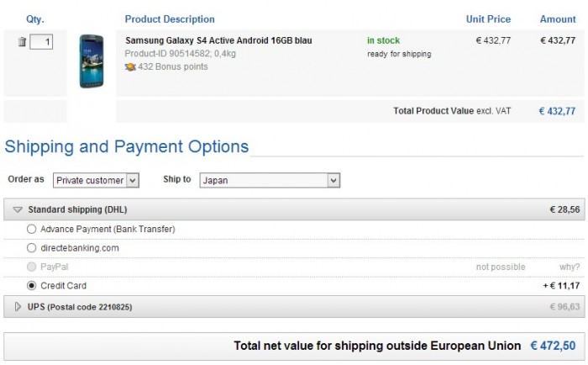Click the trash icon to remove item
The width and height of the screenshot is (588, 365).
coord(22,41)
